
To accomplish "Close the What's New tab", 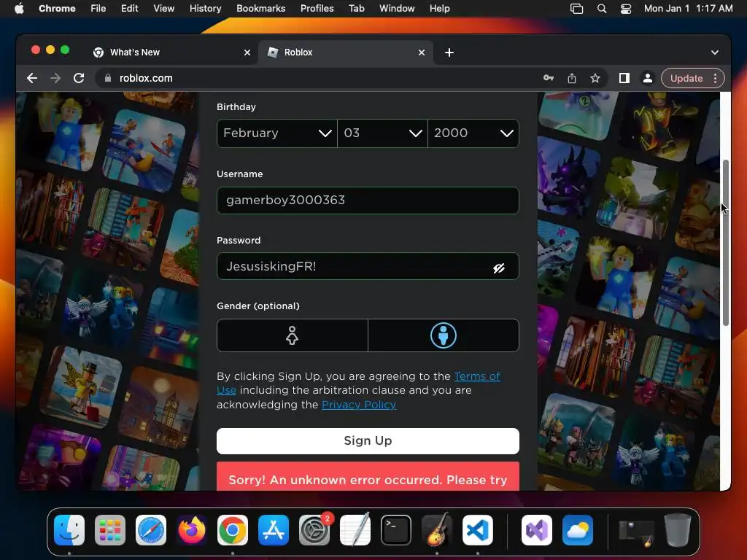I will (247, 52).
